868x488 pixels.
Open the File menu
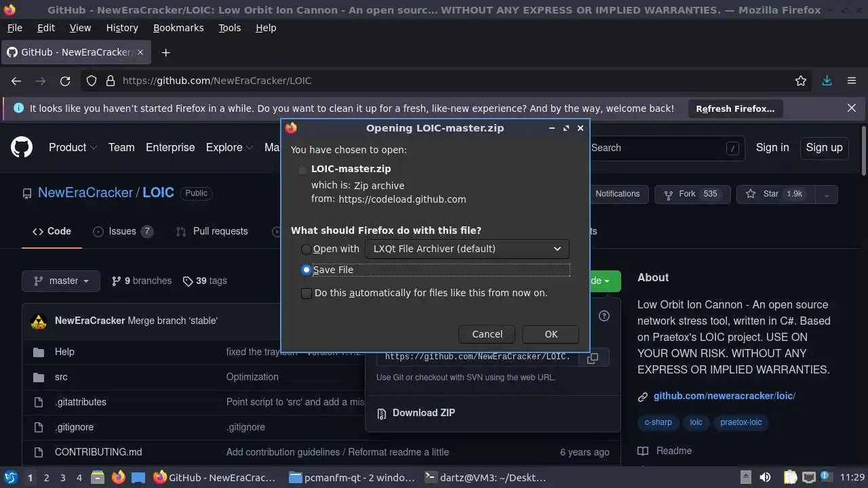tap(14, 28)
